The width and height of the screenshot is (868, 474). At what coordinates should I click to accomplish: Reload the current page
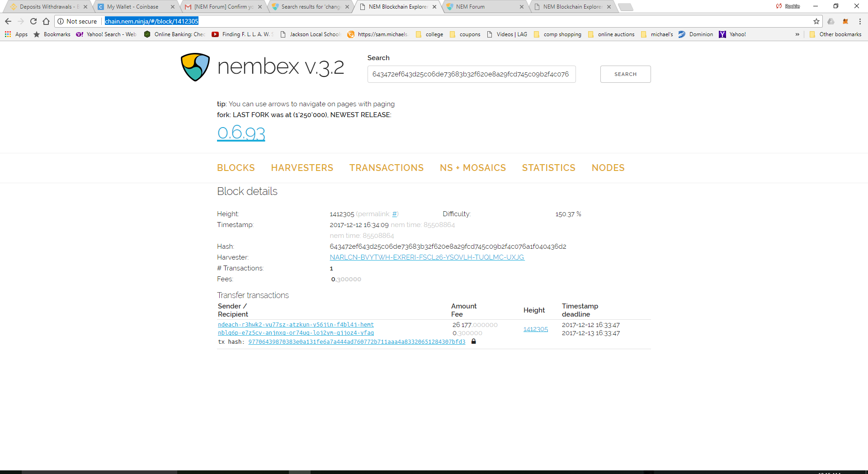coord(33,21)
